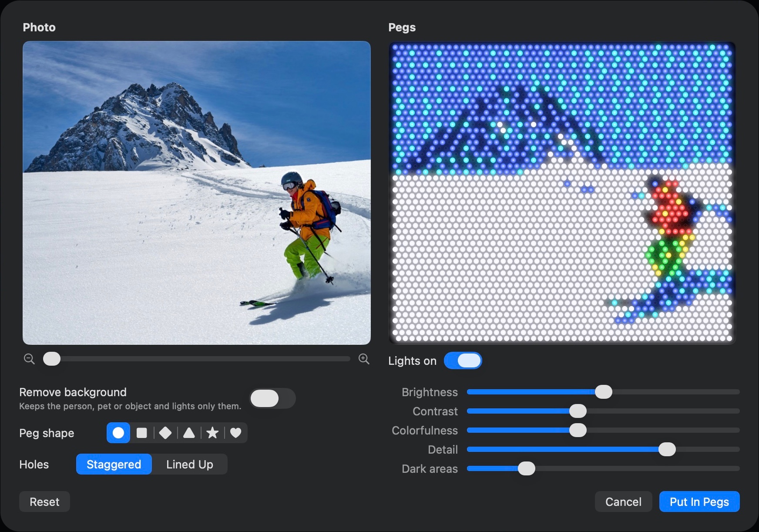Click the photo zoom slider knob
This screenshot has height=532, width=759.
52,359
